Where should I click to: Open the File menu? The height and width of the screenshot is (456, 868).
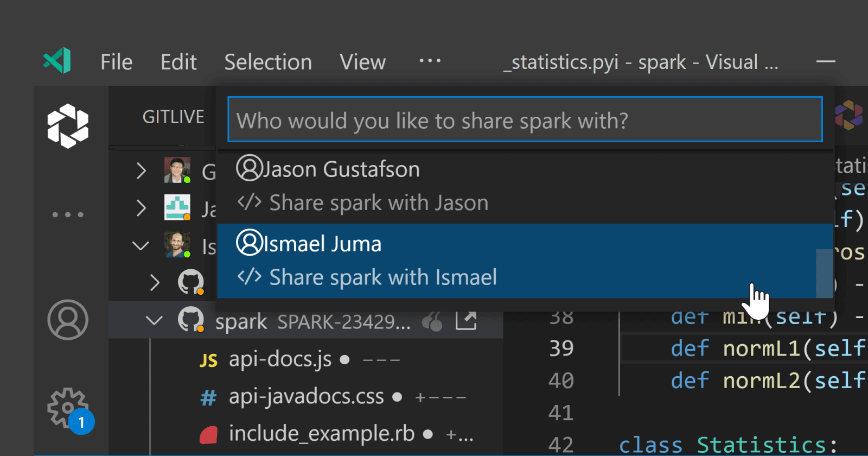[117, 62]
